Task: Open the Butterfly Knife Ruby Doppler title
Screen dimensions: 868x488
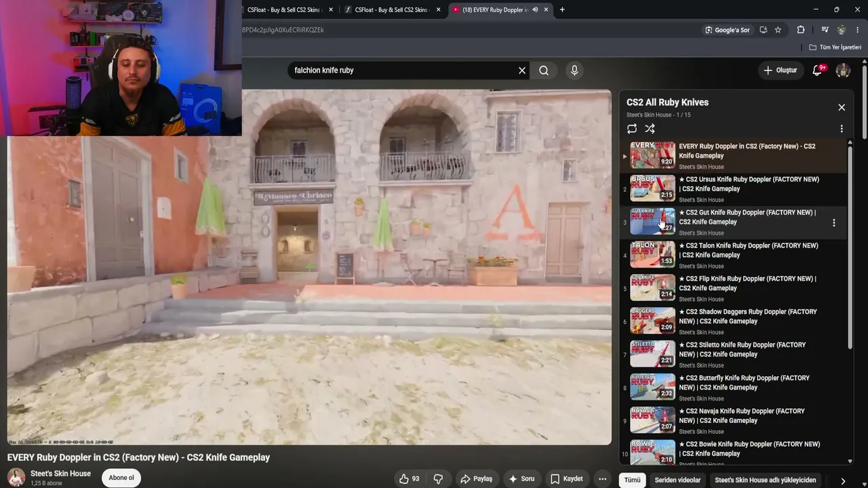Action: click(745, 383)
